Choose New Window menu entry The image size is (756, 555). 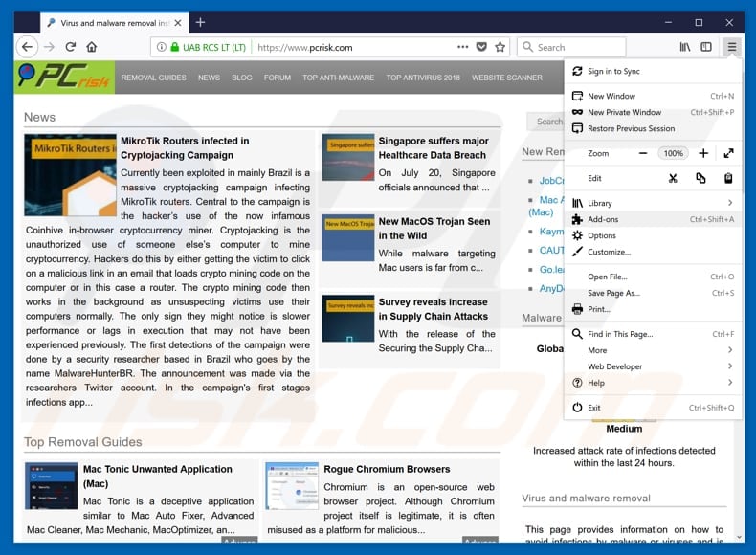point(653,96)
